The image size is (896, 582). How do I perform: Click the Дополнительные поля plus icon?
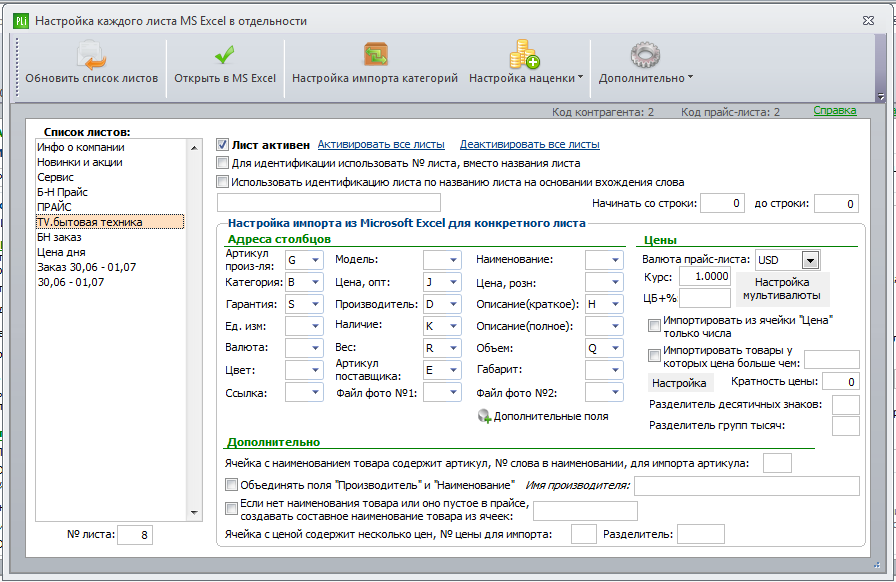coord(484,416)
